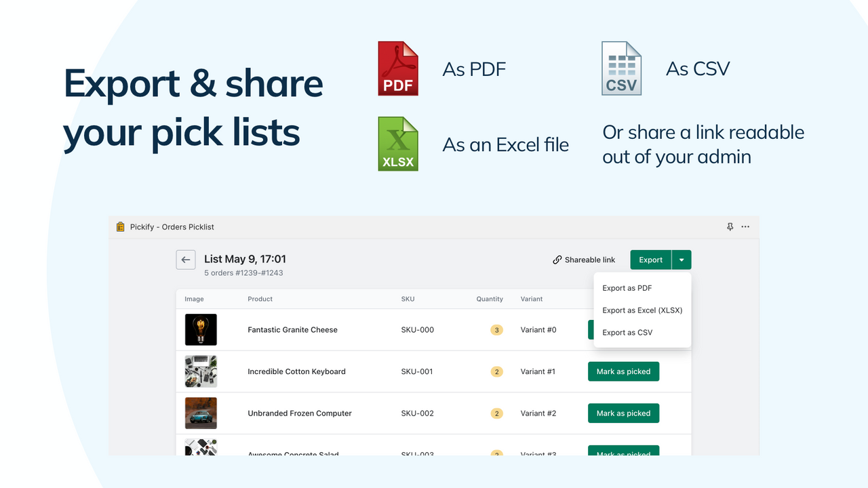Select Export as Excel (XLSX) option
This screenshot has height=488, width=868.
pyautogui.click(x=642, y=310)
